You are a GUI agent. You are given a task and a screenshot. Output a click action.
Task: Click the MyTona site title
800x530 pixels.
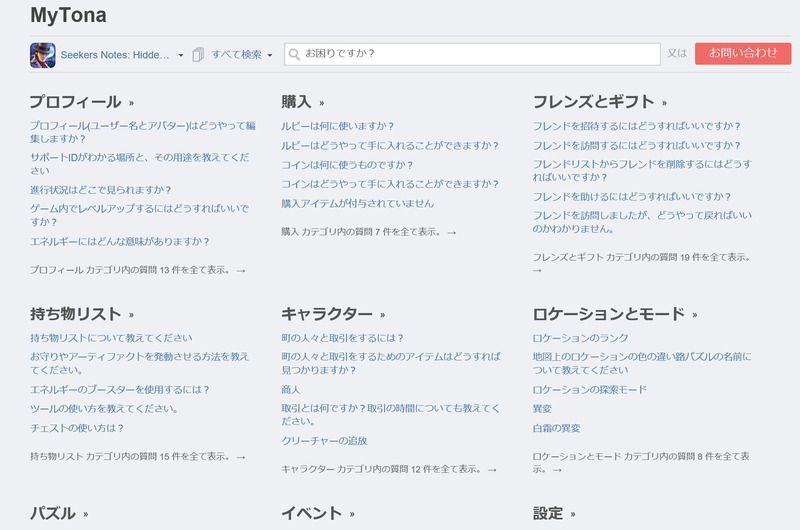pos(68,16)
